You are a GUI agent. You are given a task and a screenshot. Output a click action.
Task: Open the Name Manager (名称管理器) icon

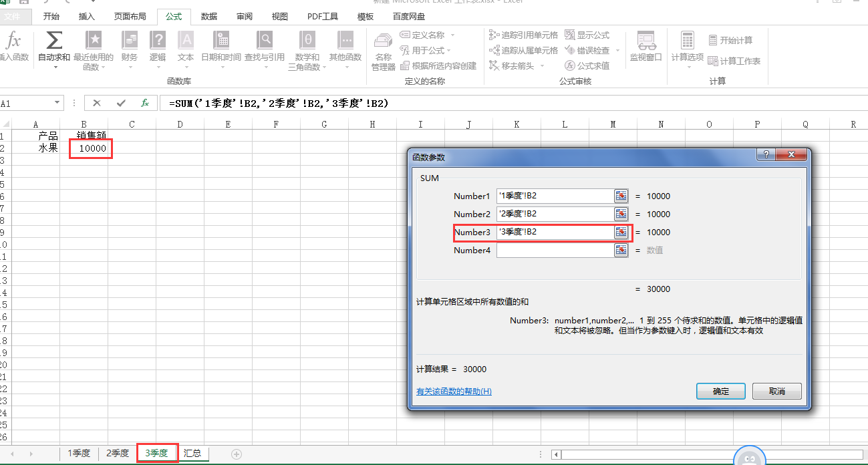(x=384, y=51)
